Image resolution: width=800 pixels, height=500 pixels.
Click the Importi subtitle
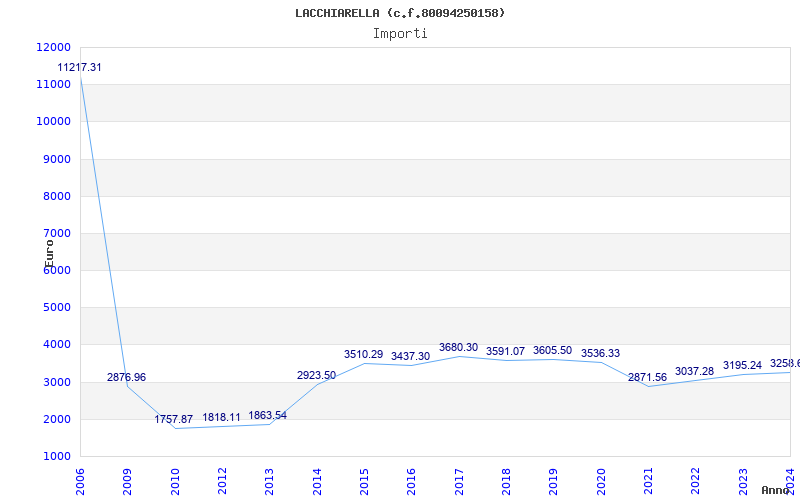(x=400, y=34)
